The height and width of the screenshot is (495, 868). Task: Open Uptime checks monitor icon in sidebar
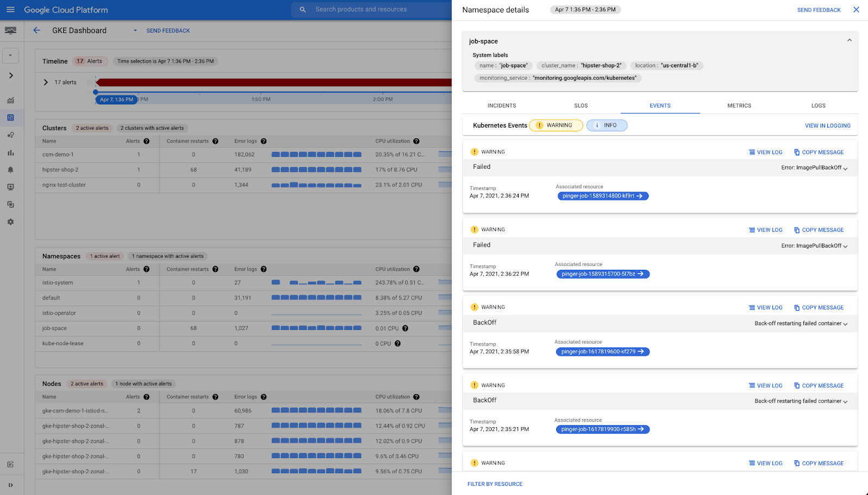(x=10, y=187)
